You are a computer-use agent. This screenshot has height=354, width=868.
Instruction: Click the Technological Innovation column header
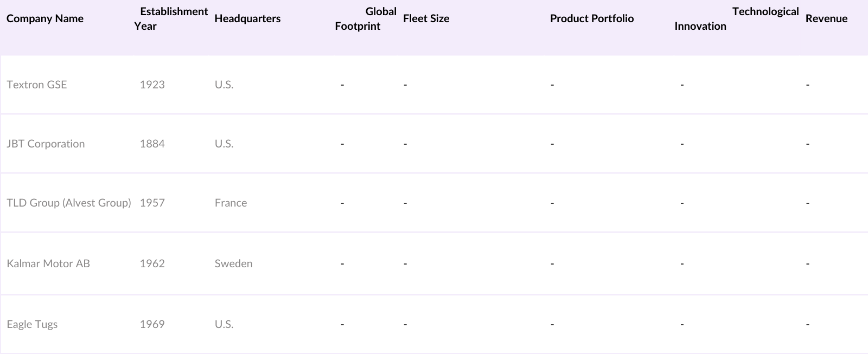point(737,18)
